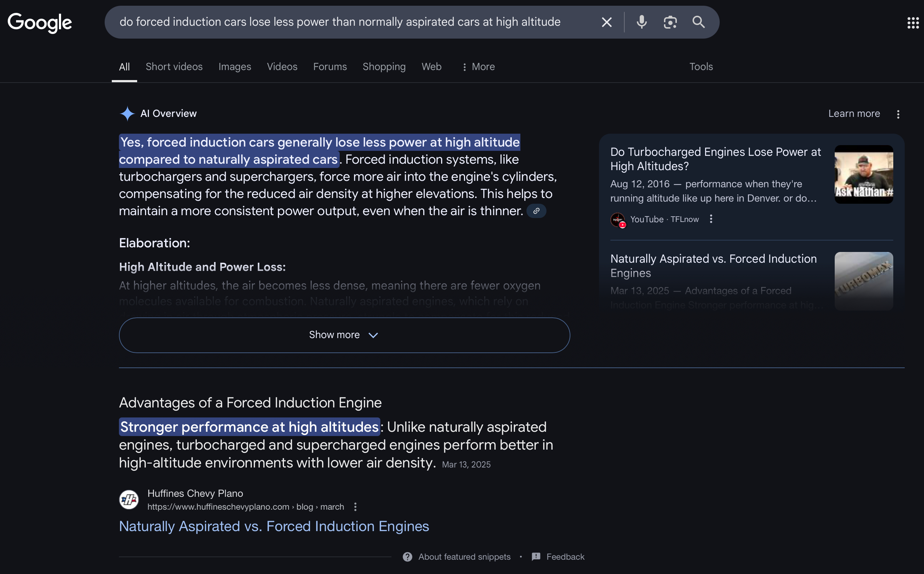Open AI Overview three-dot options menu
The width and height of the screenshot is (924, 574).
tap(898, 114)
